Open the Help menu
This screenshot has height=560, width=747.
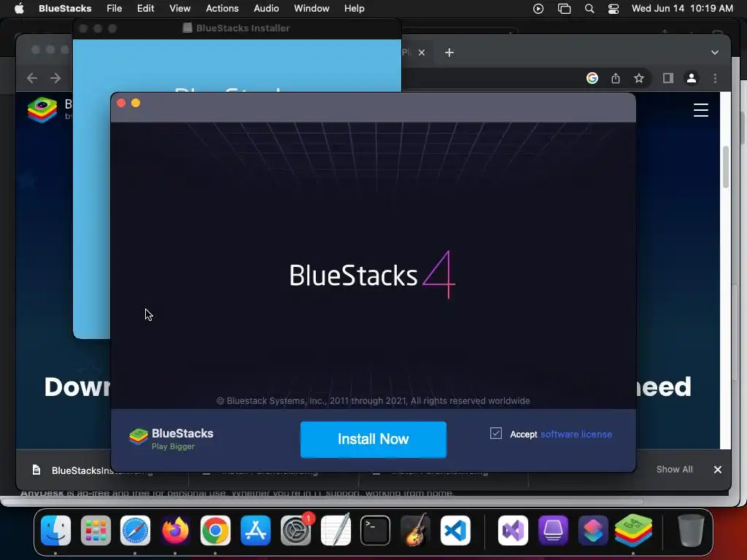354,9
